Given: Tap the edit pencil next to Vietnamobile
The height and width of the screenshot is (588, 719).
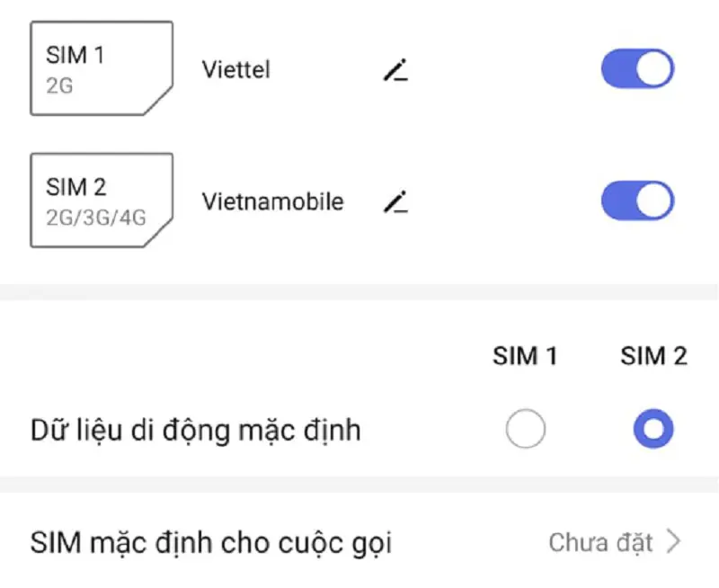Looking at the screenshot, I should pos(395,201).
